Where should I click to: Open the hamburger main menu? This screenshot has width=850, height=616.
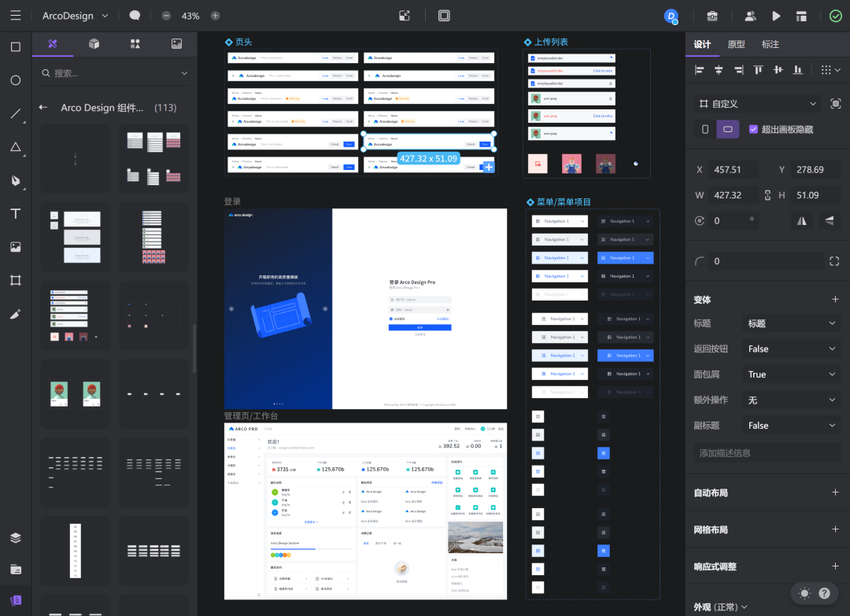[x=15, y=16]
